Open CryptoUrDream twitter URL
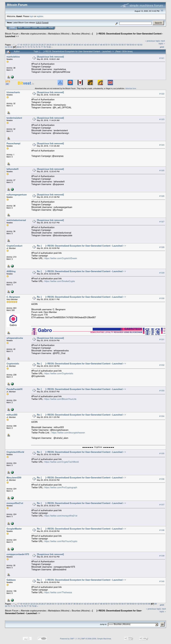The width and height of the screenshot is (171, 644). pos(61,258)
